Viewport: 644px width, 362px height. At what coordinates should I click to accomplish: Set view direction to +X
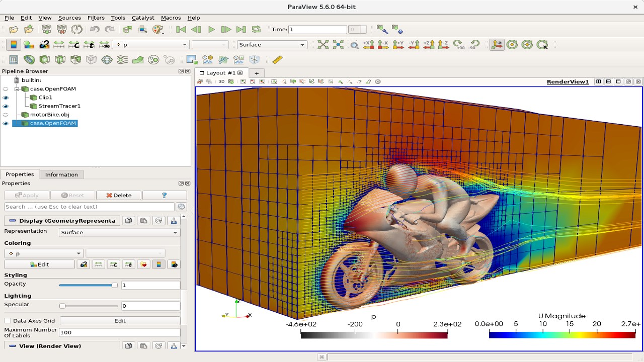click(368, 45)
